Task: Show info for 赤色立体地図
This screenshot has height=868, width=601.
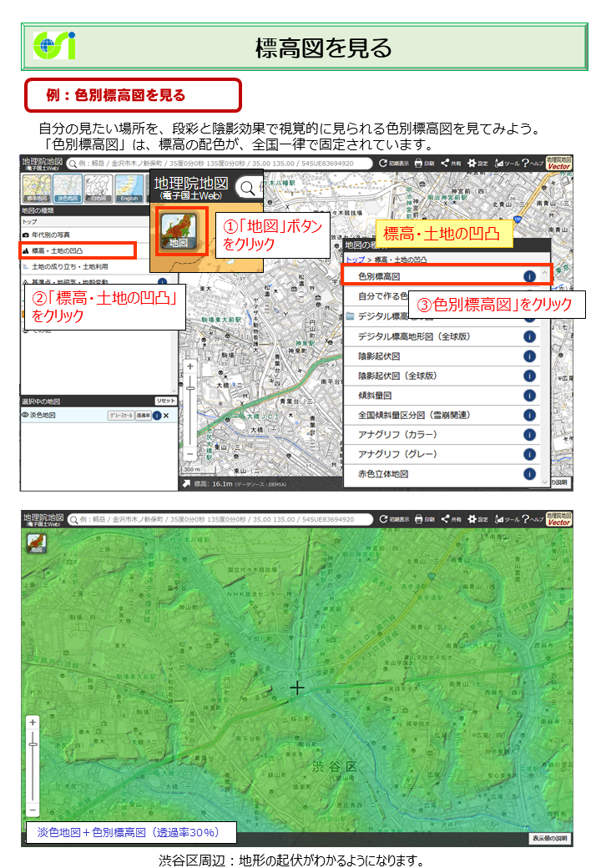Action: (x=529, y=474)
